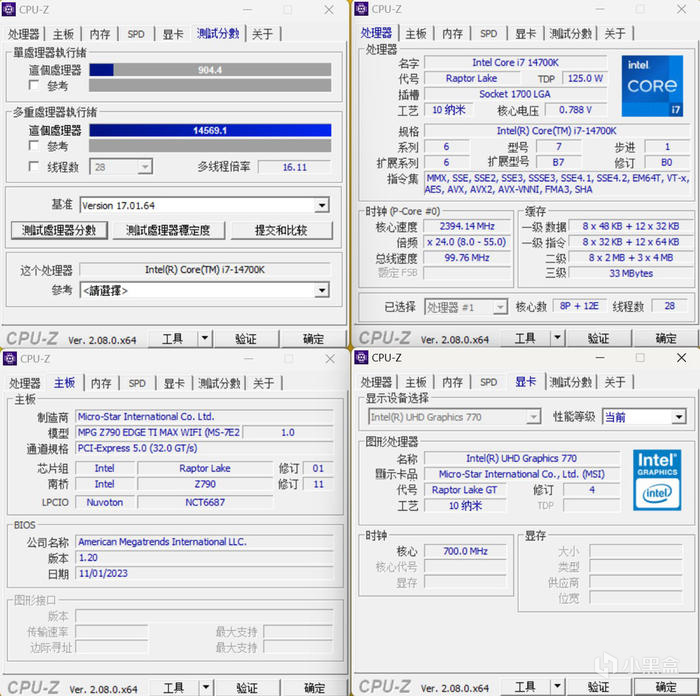Switch to 处理器 tab in benchmark window
The height and width of the screenshot is (696, 700).
[24, 34]
